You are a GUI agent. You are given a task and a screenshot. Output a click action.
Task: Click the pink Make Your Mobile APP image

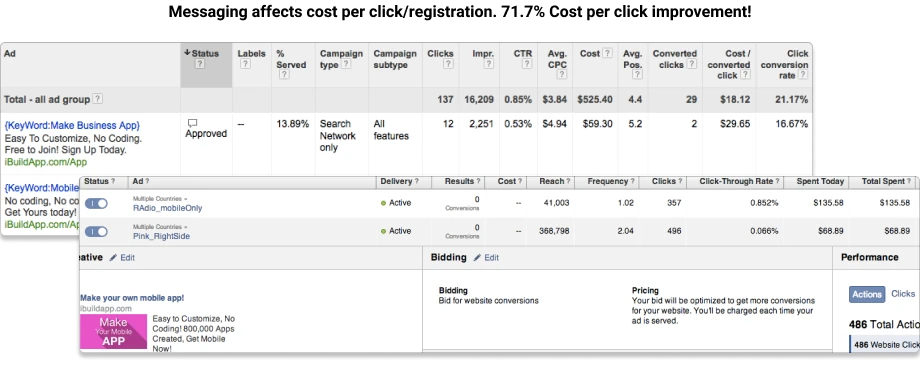point(114,332)
